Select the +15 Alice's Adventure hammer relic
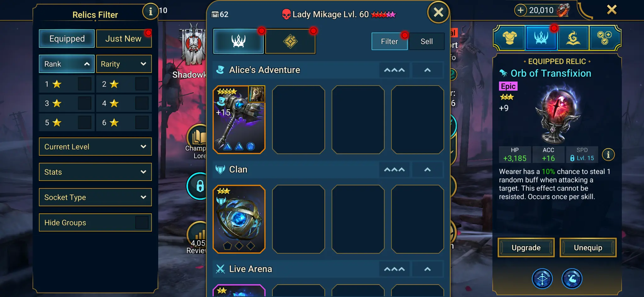This screenshot has width=644, height=297. [x=239, y=120]
